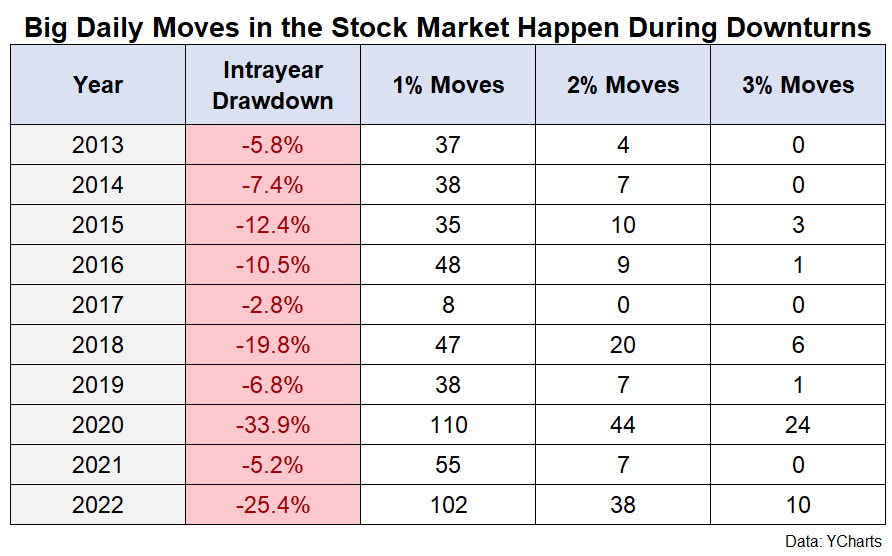
Task: Select the 2017 year cell
Action: coord(98,305)
